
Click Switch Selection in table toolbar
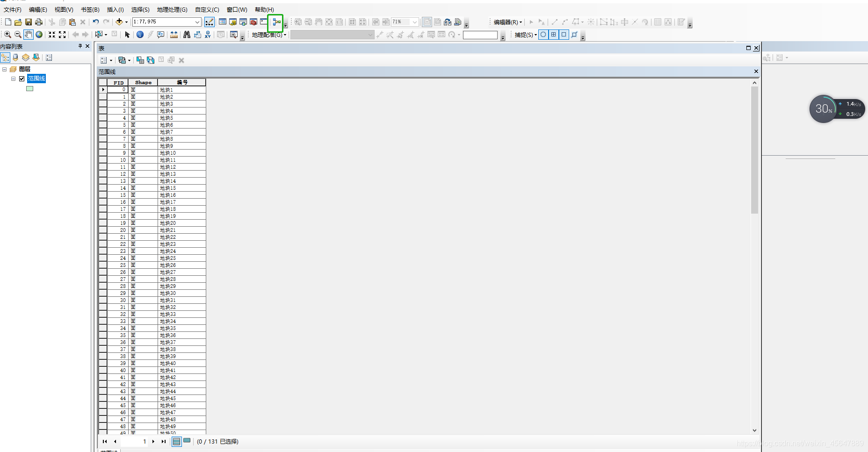151,60
